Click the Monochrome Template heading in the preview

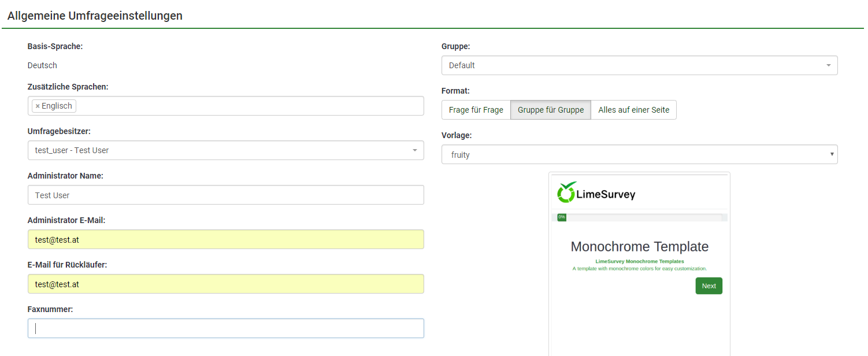639,247
